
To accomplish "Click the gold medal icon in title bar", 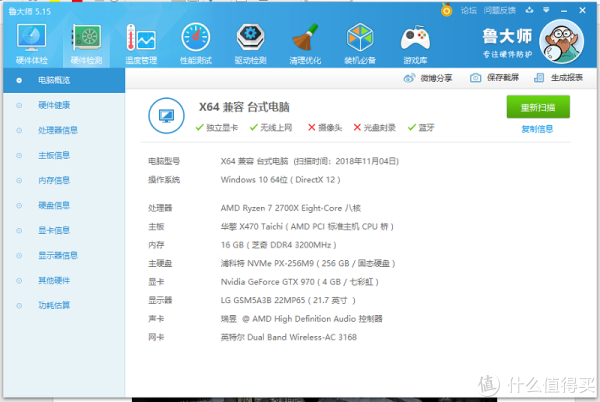I will coord(446,10).
